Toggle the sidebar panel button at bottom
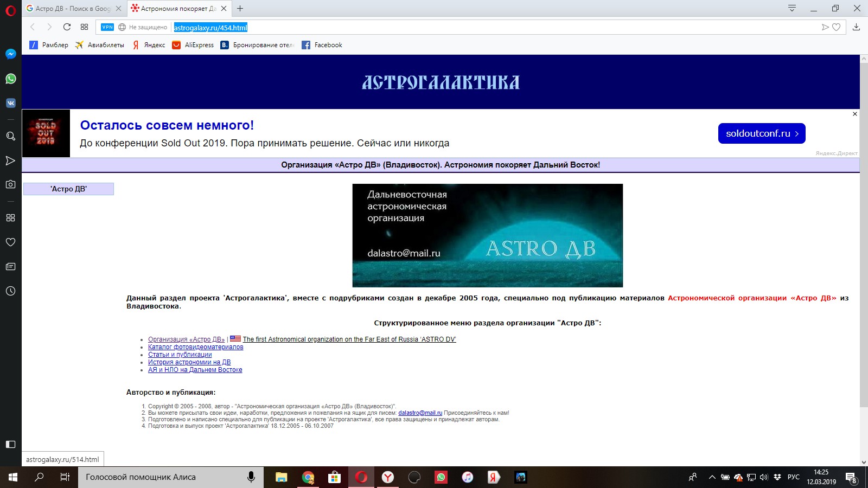Screen dimensions: 868x488 pos(10,444)
